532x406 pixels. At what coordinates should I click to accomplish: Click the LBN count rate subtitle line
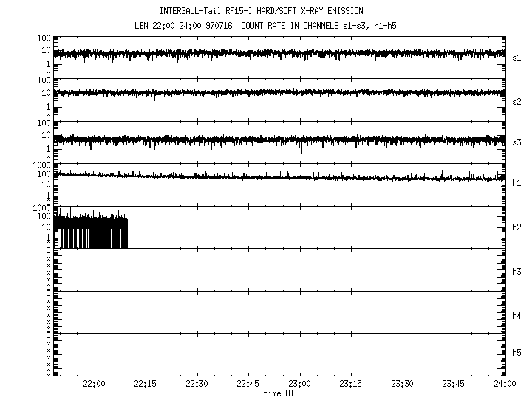pos(261,24)
